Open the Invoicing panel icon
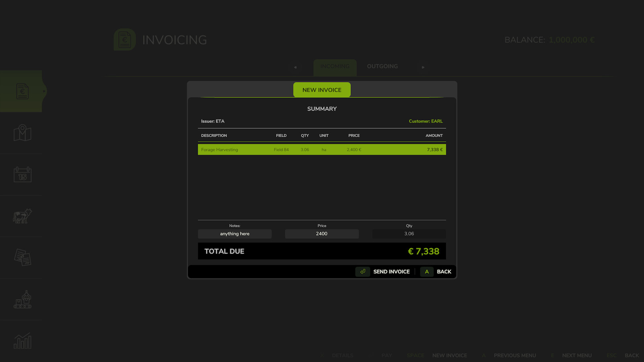Viewport: 644px width, 362px height. pyautogui.click(x=22, y=91)
